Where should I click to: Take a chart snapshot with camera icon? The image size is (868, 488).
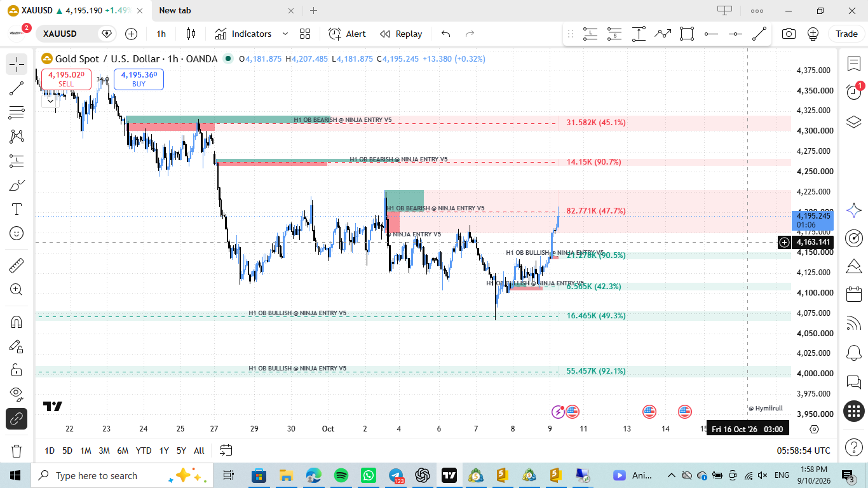[789, 34]
